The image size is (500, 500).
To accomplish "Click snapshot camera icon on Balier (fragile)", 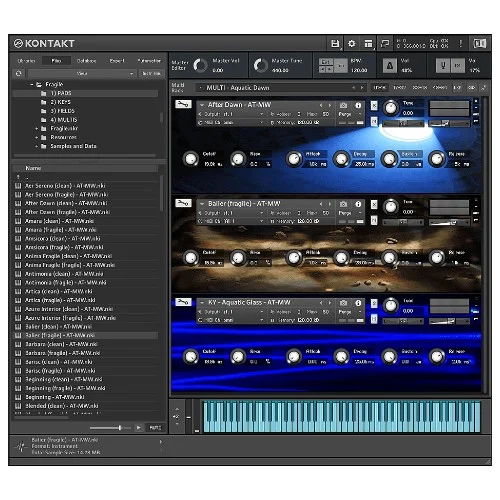I will pos(343,204).
